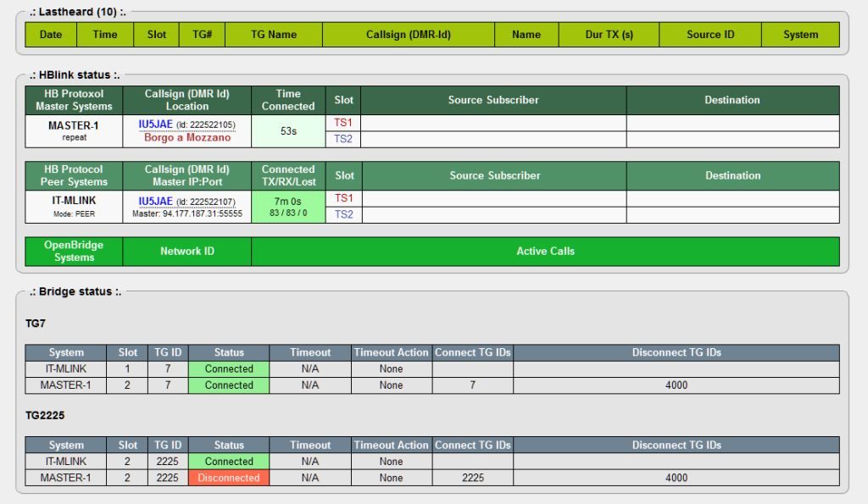Click the TG# column header in Lastheard
The image size is (868, 504).
(x=202, y=34)
